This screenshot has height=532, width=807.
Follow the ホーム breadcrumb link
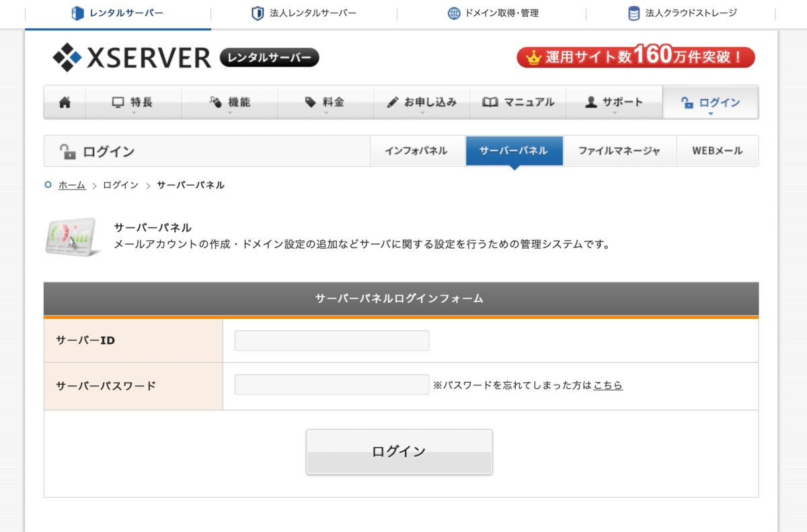[72, 185]
